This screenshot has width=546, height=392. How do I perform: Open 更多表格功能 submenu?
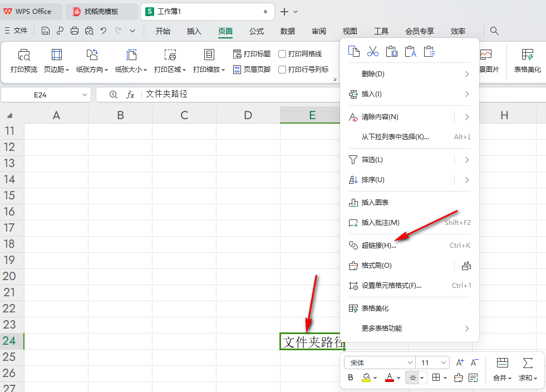click(x=410, y=328)
